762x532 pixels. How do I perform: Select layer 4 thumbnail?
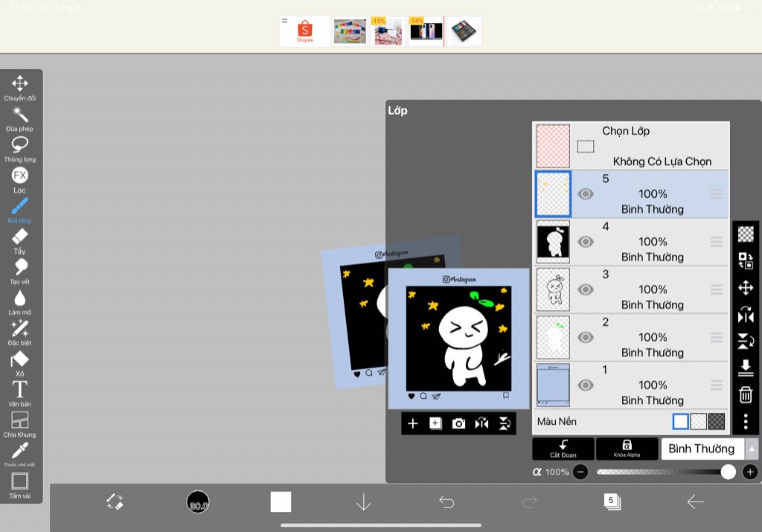tap(553, 242)
